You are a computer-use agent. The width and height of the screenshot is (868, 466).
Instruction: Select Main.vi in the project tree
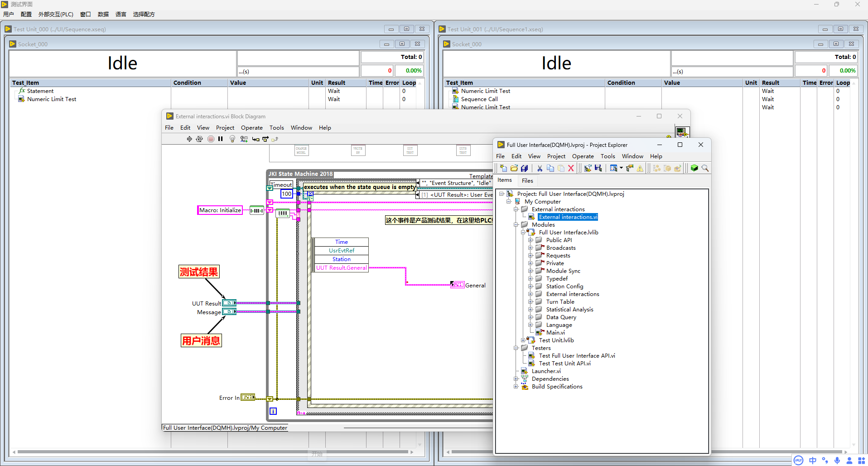(x=555, y=333)
